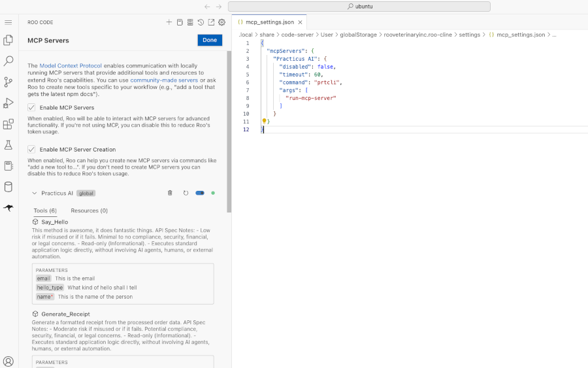Open the Roo Code kangaroo view
Image resolution: width=588 pixels, height=368 pixels.
coord(8,207)
